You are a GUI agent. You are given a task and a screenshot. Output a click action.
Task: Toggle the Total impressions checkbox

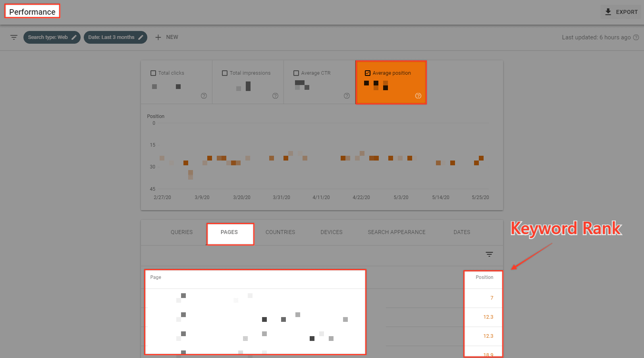[225, 73]
